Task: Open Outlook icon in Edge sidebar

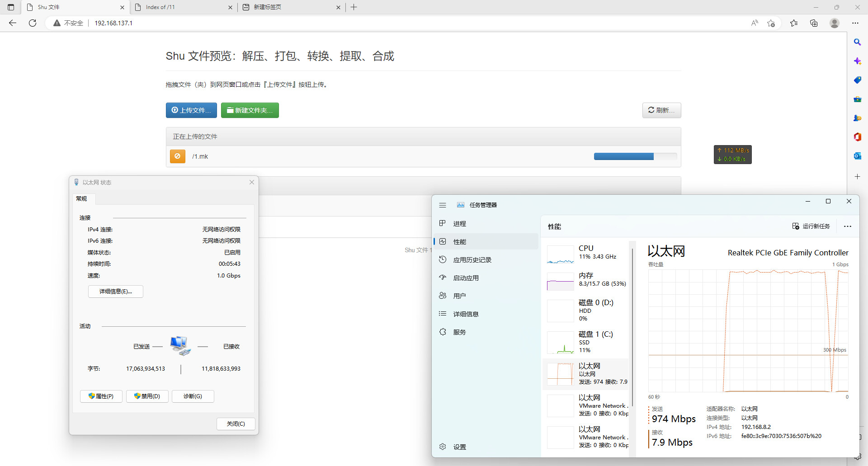Action: (x=857, y=156)
